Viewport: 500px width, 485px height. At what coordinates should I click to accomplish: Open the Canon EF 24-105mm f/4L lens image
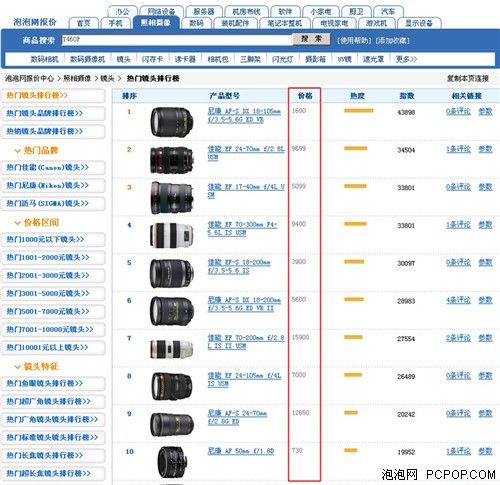pyautogui.click(x=172, y=386)
